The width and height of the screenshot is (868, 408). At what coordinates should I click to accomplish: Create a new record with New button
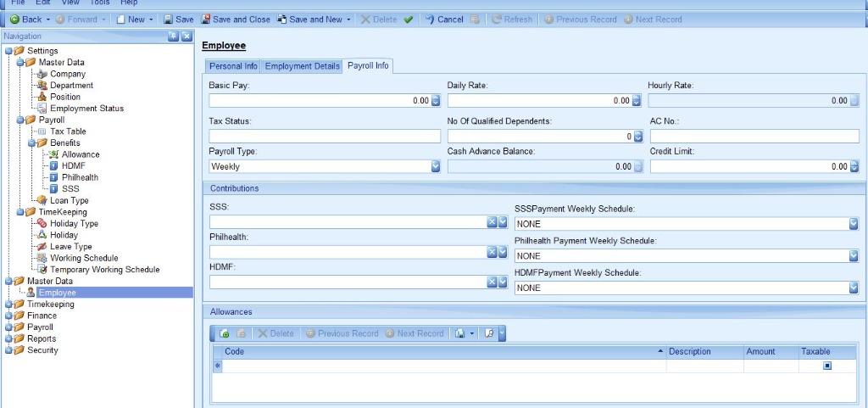(x=131, y=20)
